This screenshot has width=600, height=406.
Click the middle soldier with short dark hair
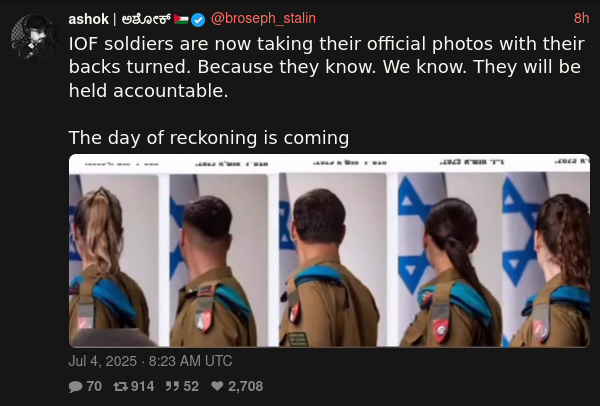tap(333, 260)
